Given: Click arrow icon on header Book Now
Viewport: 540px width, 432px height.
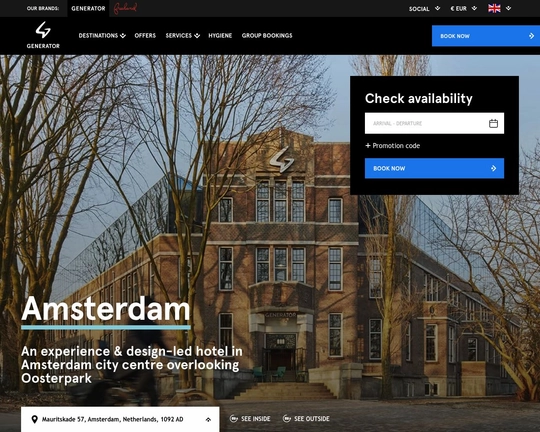Looking at the screenshot, I should tap(531, 36).
